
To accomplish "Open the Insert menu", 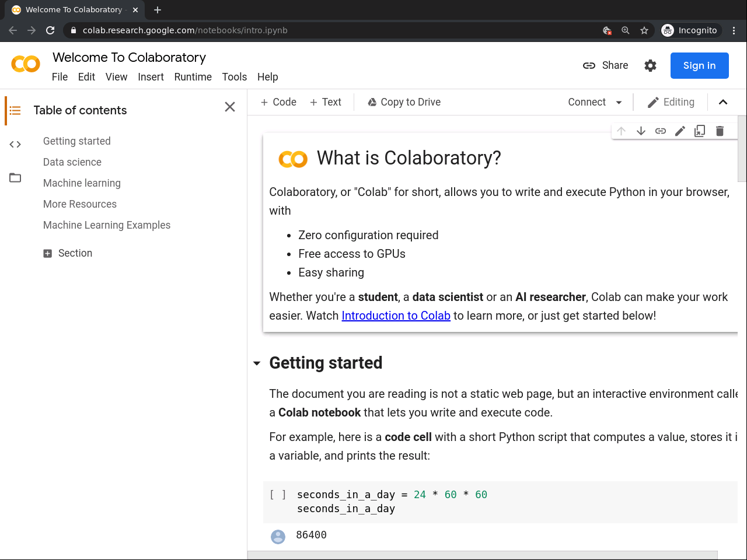I will pyautogui.click(x=151, y=77).
